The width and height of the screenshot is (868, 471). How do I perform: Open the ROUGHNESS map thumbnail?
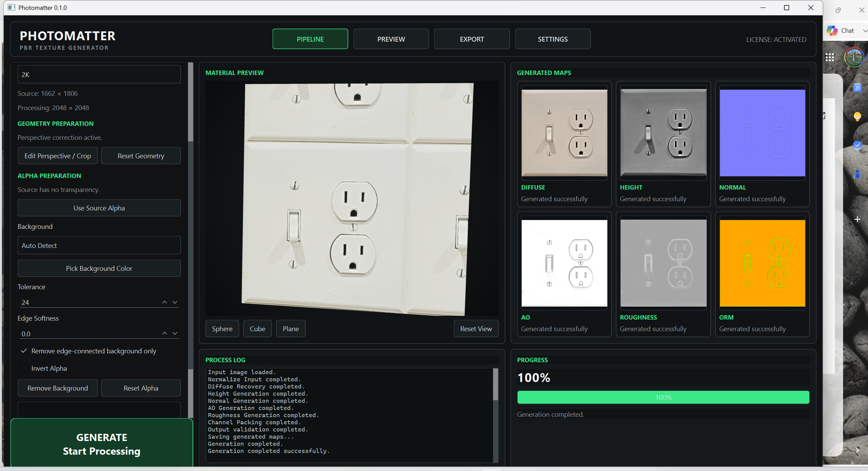tap(663, 263)
